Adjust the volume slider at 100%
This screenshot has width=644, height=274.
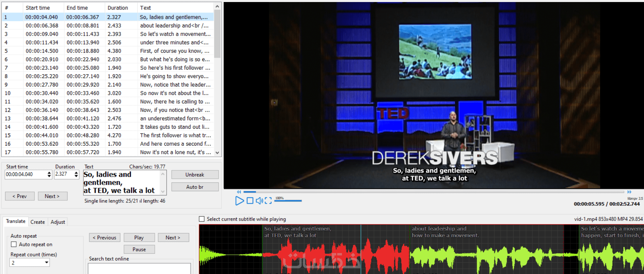288,201
